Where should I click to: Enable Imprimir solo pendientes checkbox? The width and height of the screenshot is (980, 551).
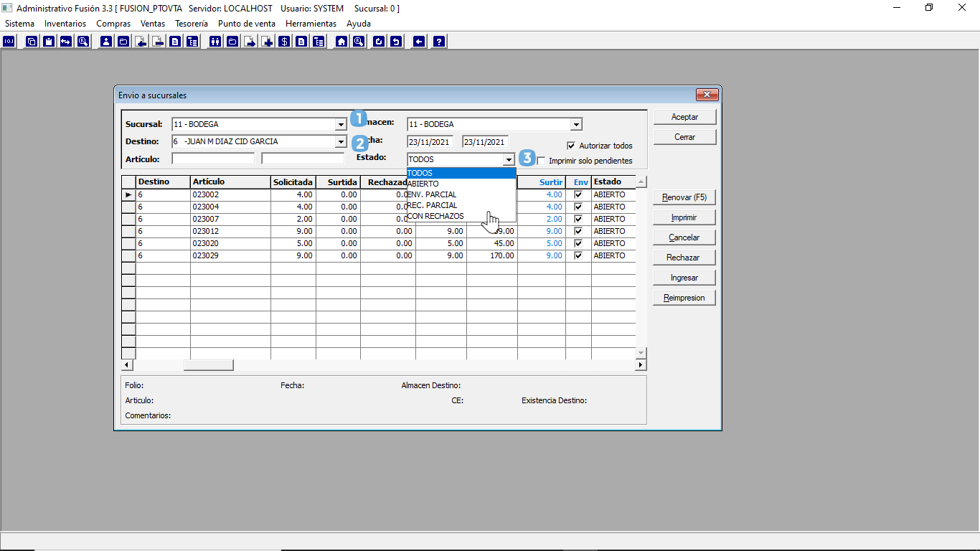click(x=542, y=161)
